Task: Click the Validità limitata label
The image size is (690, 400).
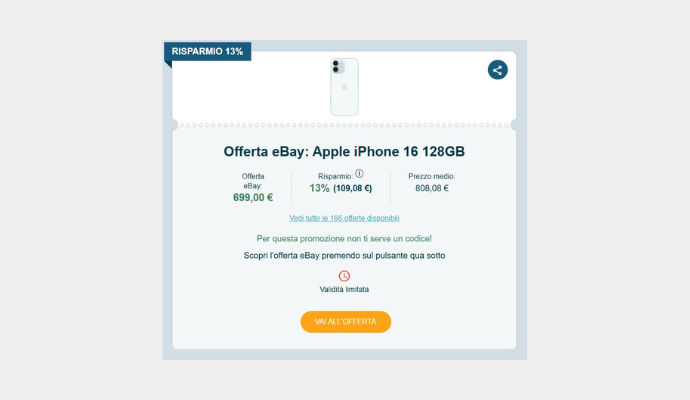Action: [x=344, y=289]
